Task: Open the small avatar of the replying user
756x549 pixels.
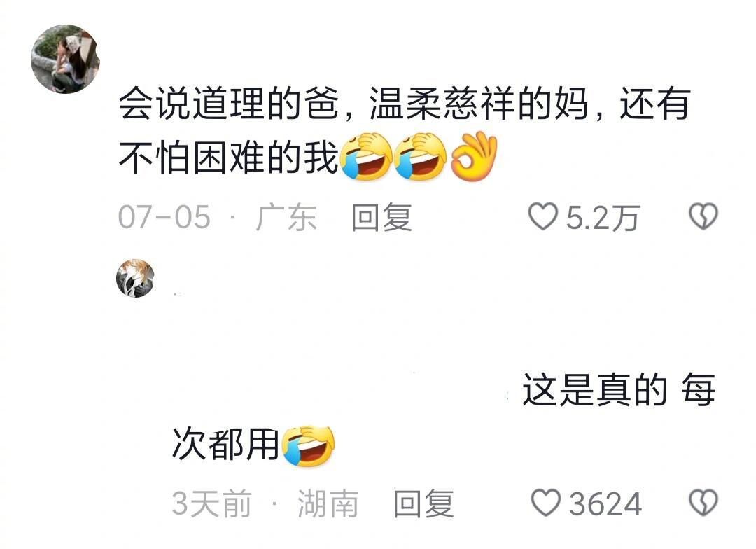Action: [136, 279]
